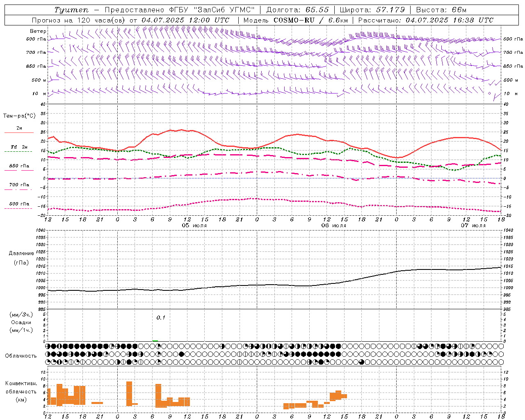The height and width of the screenshot is (420, 525).
Task: Click the "Тем-ра(°C)" axis title
Action: 19,116
